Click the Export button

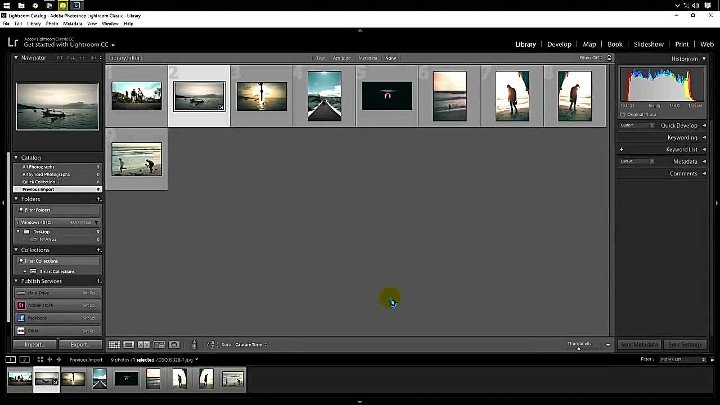tap(80, 344)
